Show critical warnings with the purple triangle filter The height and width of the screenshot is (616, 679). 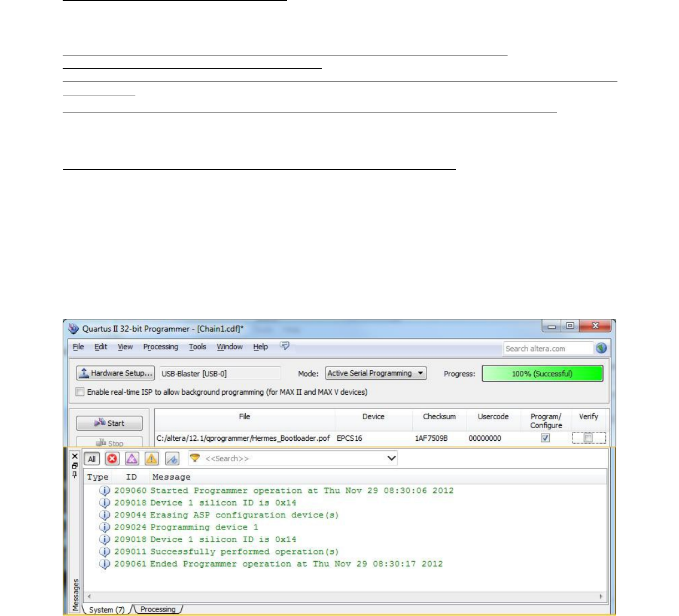coord(132,459)
